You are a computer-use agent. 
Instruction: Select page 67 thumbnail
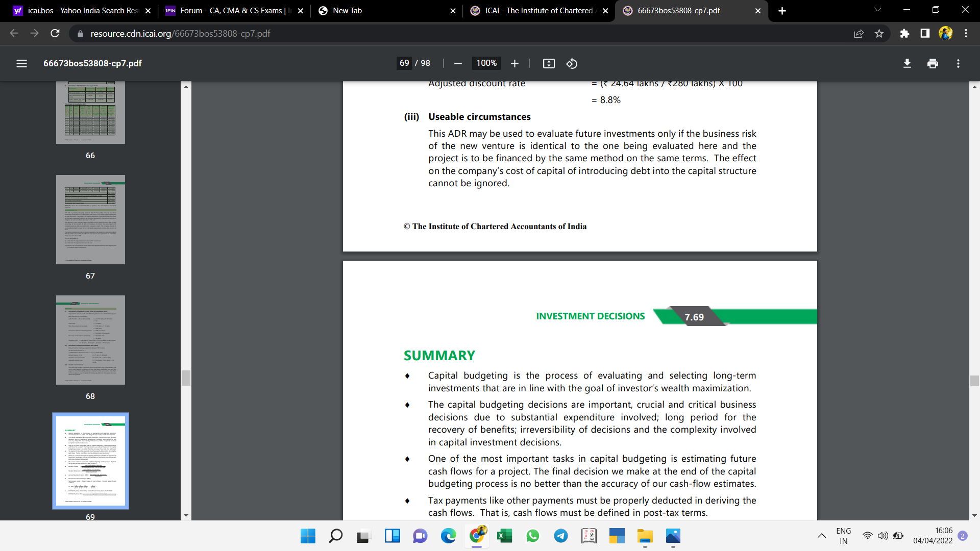tap(90, 220)
